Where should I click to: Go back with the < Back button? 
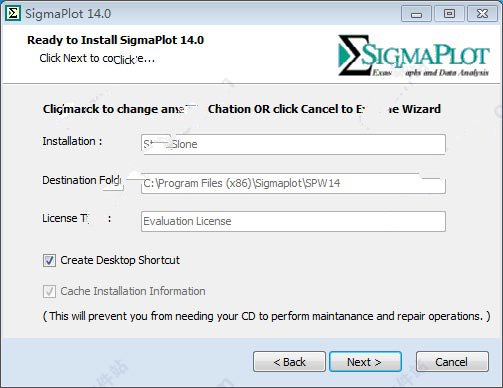click(289, 362)
